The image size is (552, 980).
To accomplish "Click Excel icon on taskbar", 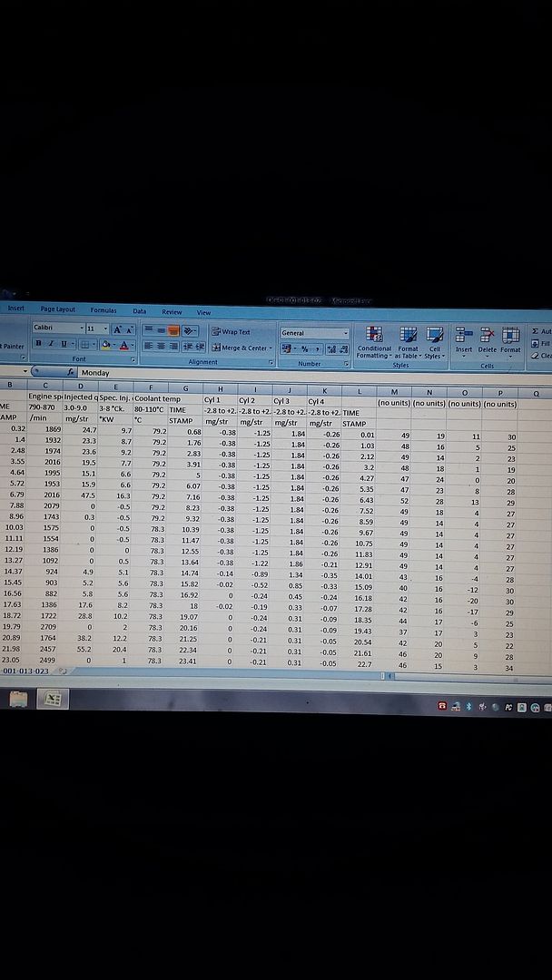I will tap(53, 700).
